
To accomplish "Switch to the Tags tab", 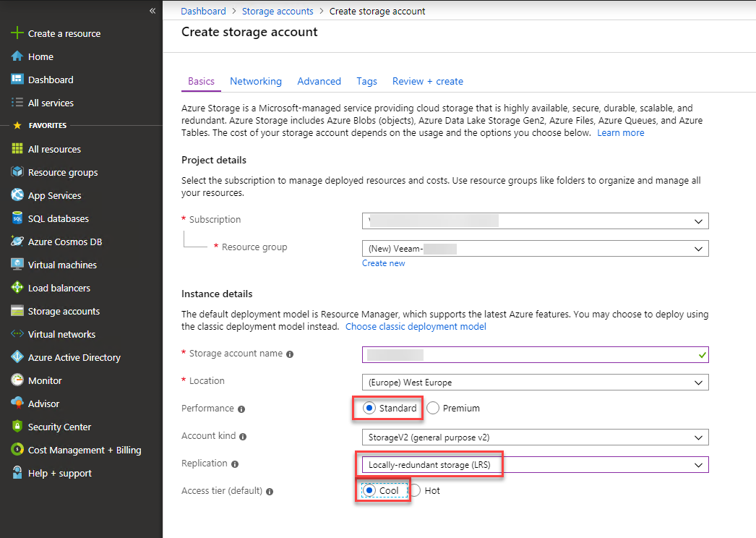I will click(367, 81).
